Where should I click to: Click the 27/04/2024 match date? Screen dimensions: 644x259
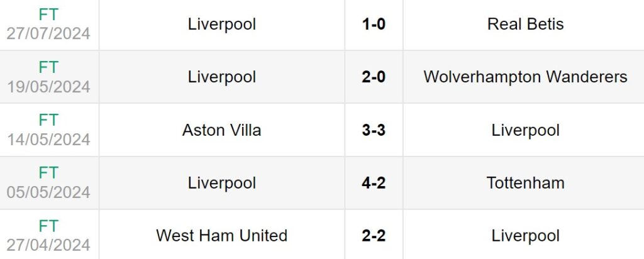(x=48, y=245)
